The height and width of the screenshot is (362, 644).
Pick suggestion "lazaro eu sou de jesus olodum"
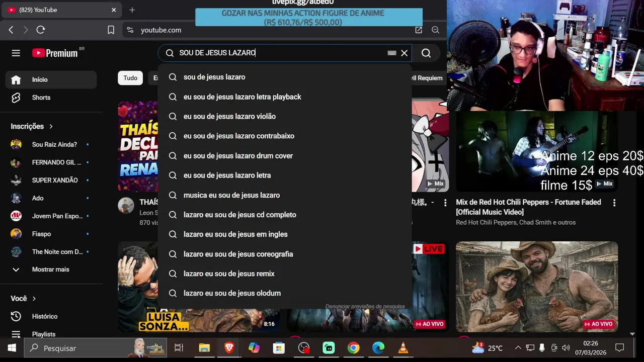coord(285,293)
